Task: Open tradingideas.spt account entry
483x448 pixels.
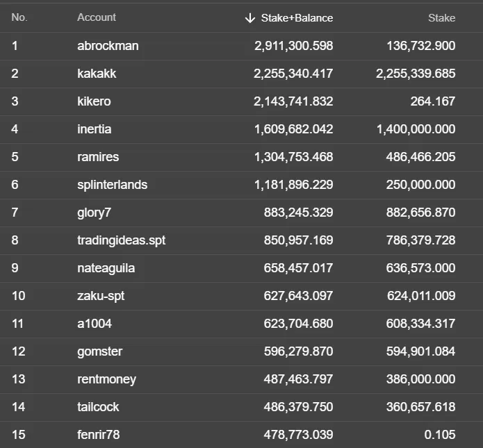Action: tap(122, 240)
